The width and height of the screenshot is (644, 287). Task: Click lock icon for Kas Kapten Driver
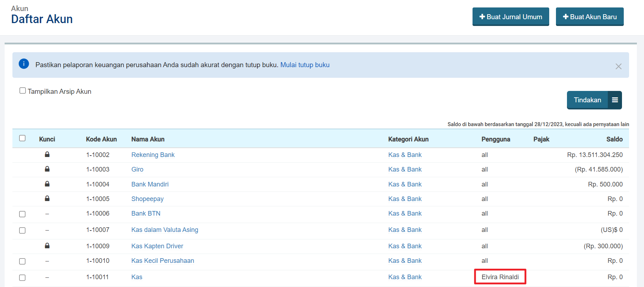(47, 246)
